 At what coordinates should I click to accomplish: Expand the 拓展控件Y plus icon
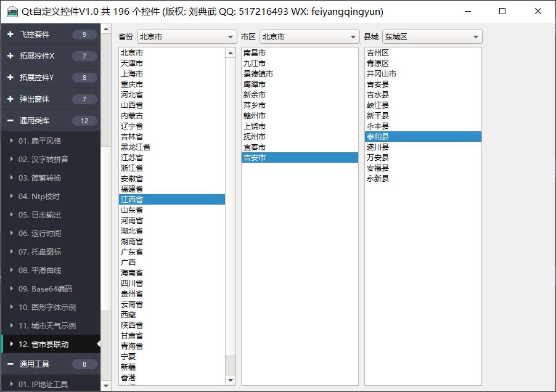(x=10, y=78)
